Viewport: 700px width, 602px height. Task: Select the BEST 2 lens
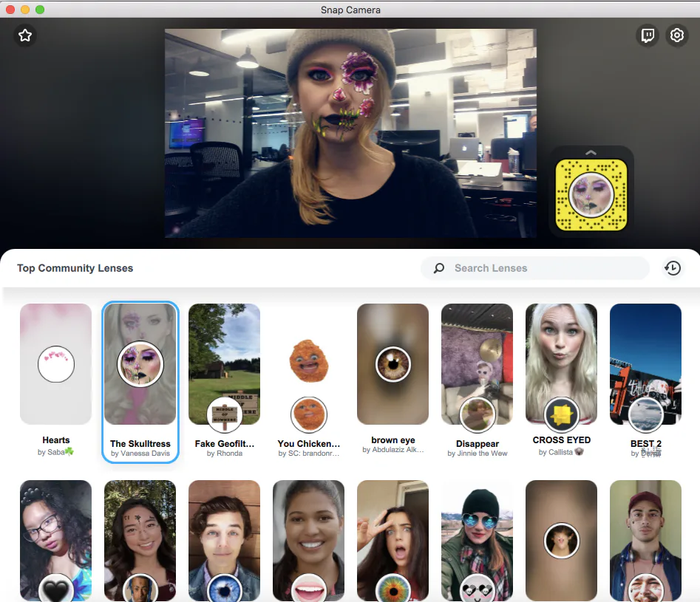click(x=645, y=380)
